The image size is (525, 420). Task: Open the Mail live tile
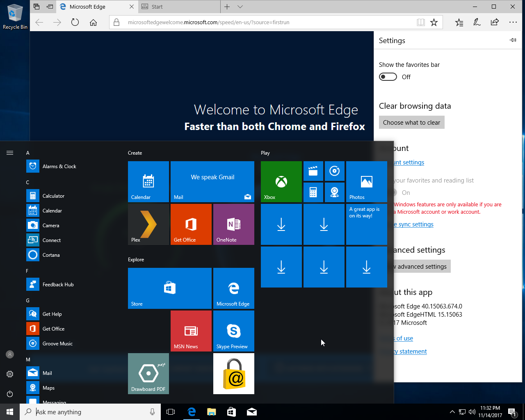(212, 182)
